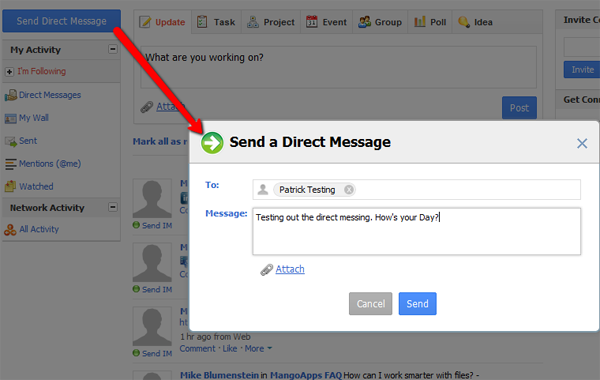Click the third user avatar thumbnail

pyautogui.click(x=152, y=326)
